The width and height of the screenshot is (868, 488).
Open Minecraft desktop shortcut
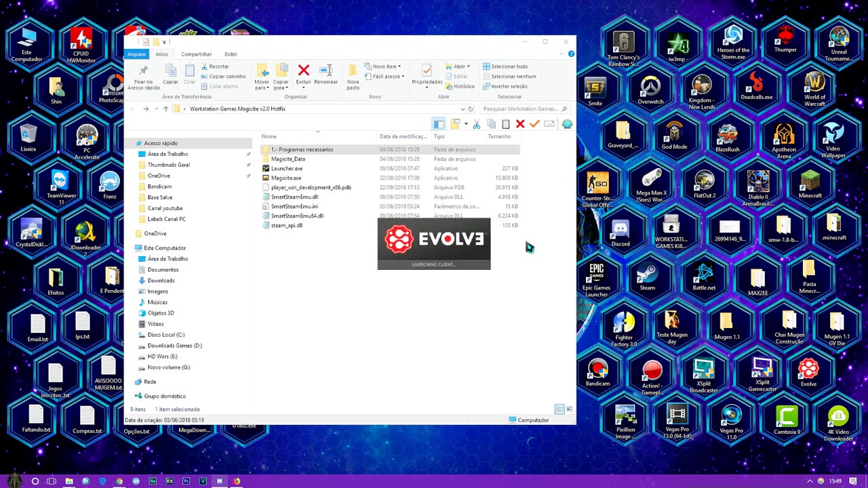pos(810,184)
